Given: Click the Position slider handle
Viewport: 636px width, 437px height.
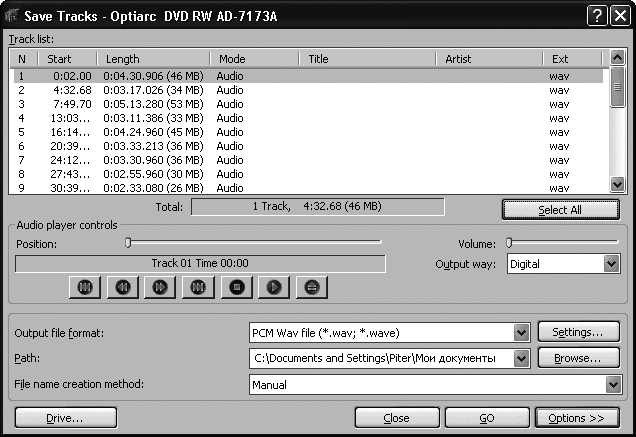Looking at the screenshot, I should 128,242.
